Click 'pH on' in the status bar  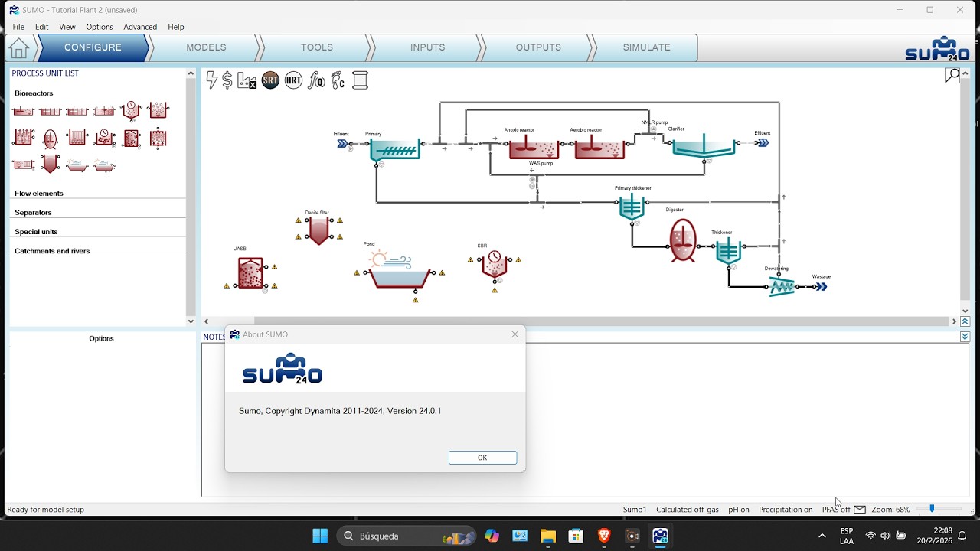coord(739,510)
